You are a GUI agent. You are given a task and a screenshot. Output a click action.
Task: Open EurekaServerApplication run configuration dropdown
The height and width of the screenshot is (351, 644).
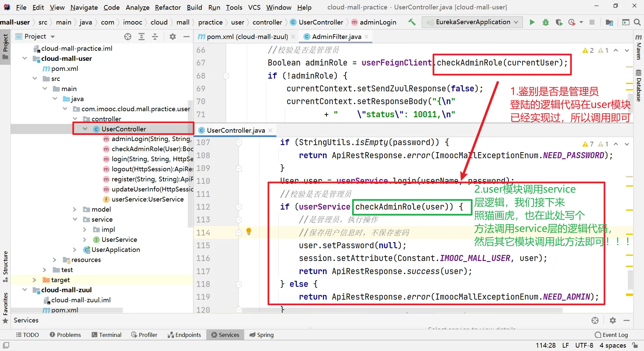(472, 22)
